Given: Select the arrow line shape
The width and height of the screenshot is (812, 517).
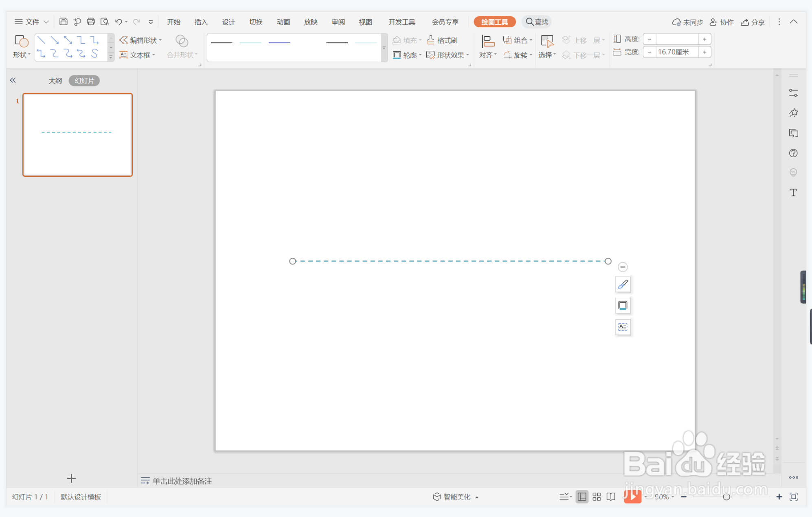Looking at the screenshot, I should tap(55, 40).
